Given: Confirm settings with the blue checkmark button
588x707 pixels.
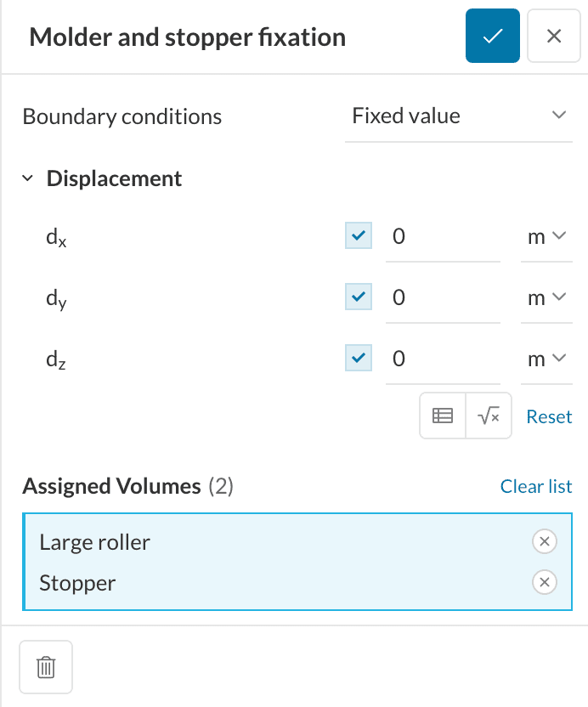Looking at the screenshot, I should coord(492,37).
